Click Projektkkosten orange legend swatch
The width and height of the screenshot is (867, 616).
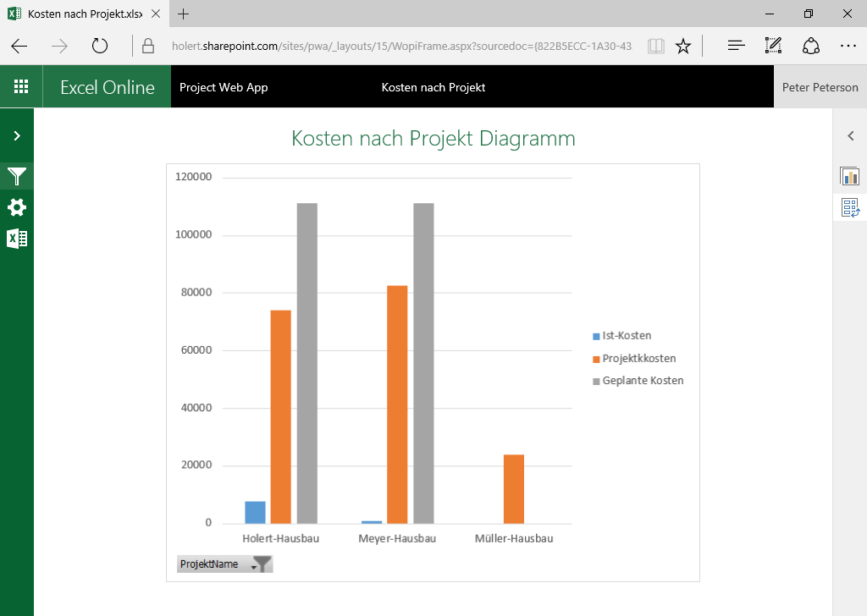click(x=596, y=359)
